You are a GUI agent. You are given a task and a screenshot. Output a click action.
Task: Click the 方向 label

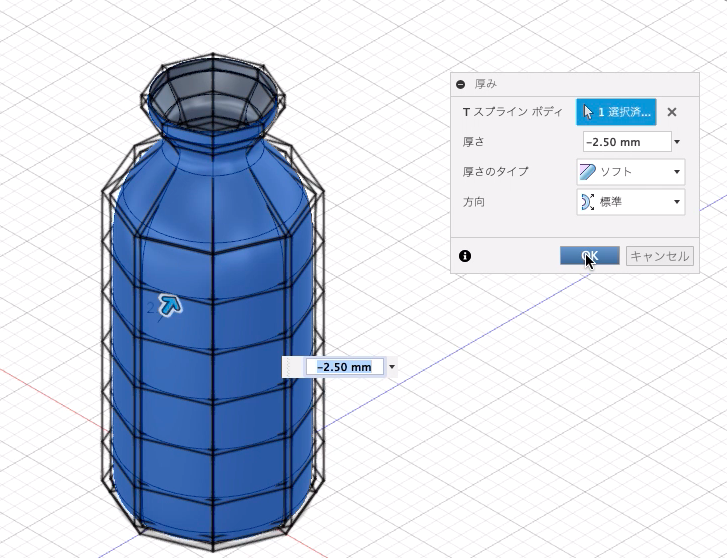(473, 202)
